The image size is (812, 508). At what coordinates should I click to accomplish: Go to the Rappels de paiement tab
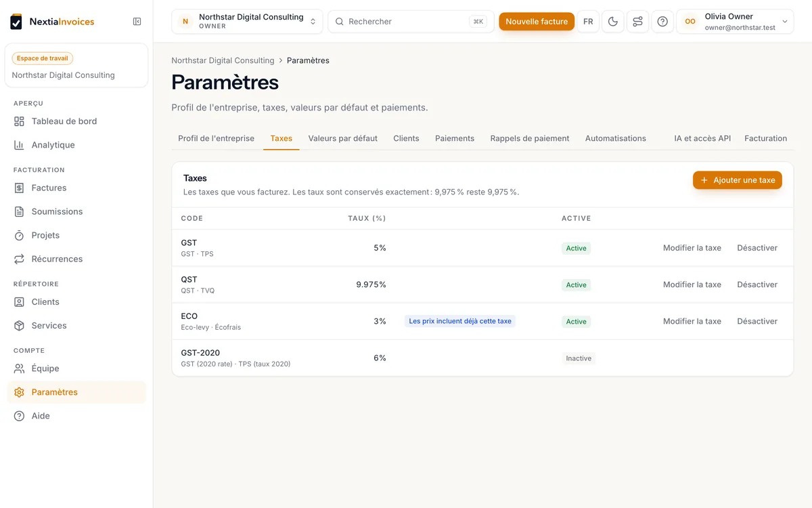pos(530,138)
